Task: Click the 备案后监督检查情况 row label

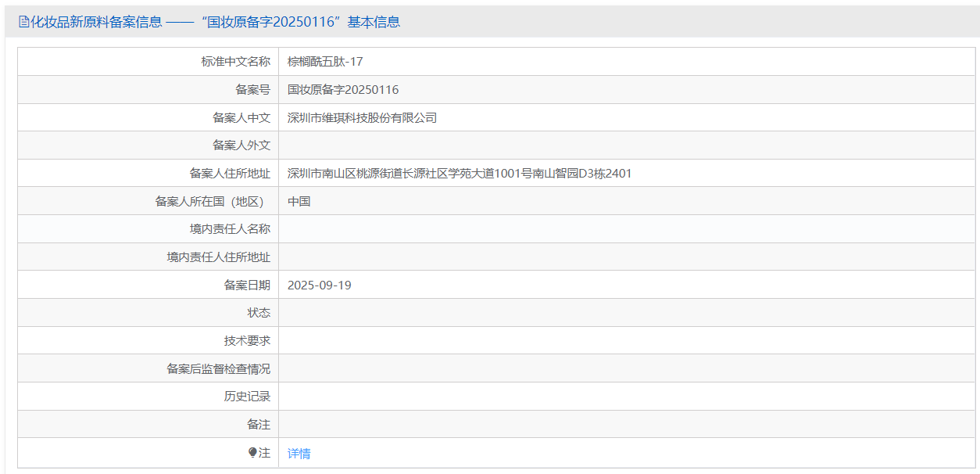Action: point(218,369)
